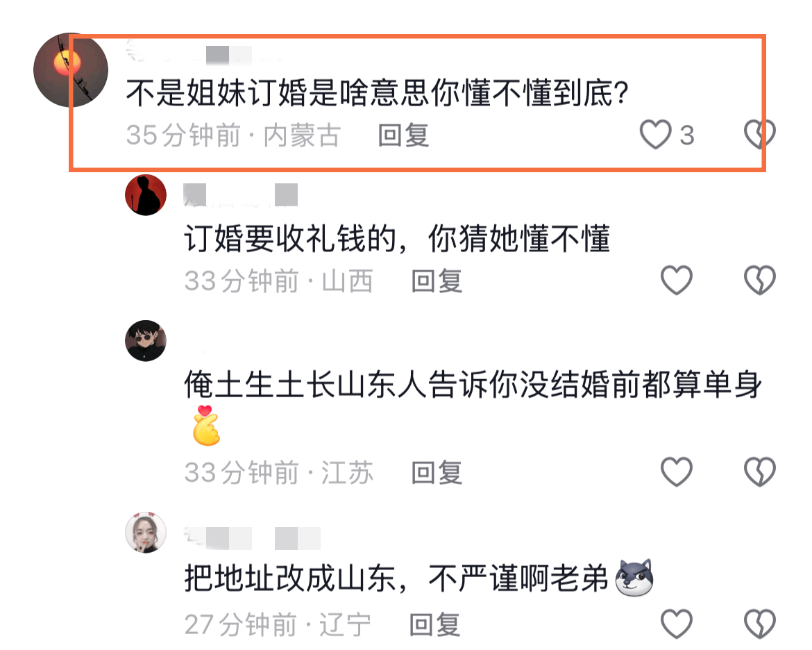The height and width of the screenshot is (650, 812).
Task: Like the 辽宁 comment about 地址
Action: tap(677, 624)
